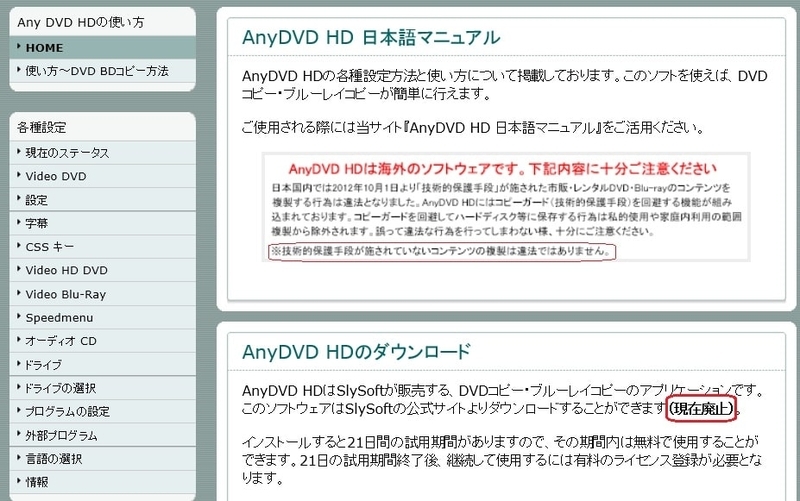
Task: Go to Video HD DVD page
Action: [x=102, y=270]
